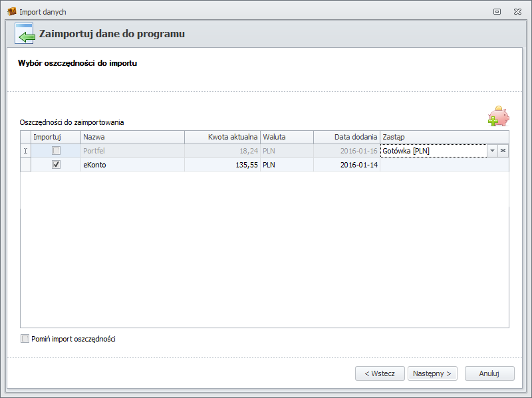Viewport: 532px width, 398px height.
Task: Sort by the Kwota aktualna column header
Action: [x=222, y=137]
